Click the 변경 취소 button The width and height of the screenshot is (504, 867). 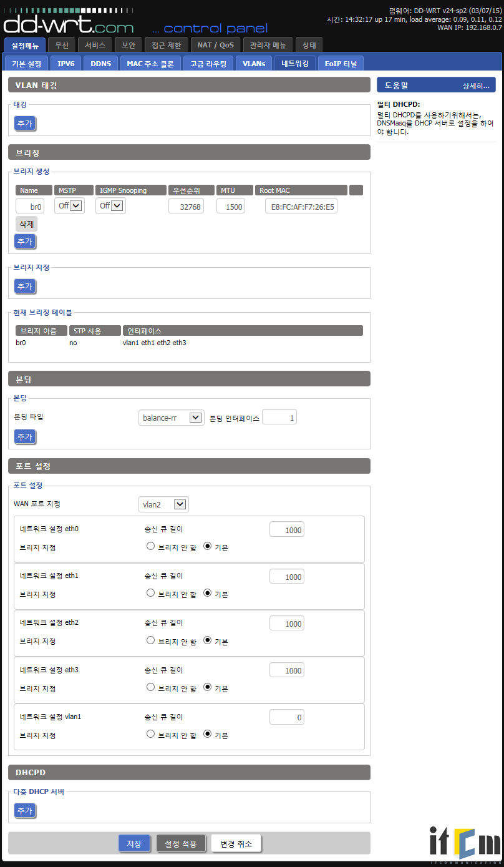point(236,843)
